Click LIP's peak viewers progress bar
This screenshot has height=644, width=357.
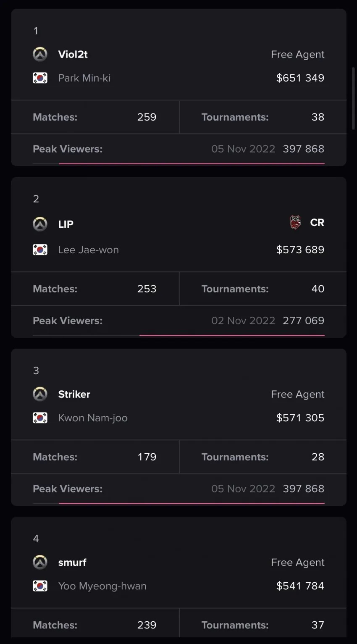(x=232, y=335)
